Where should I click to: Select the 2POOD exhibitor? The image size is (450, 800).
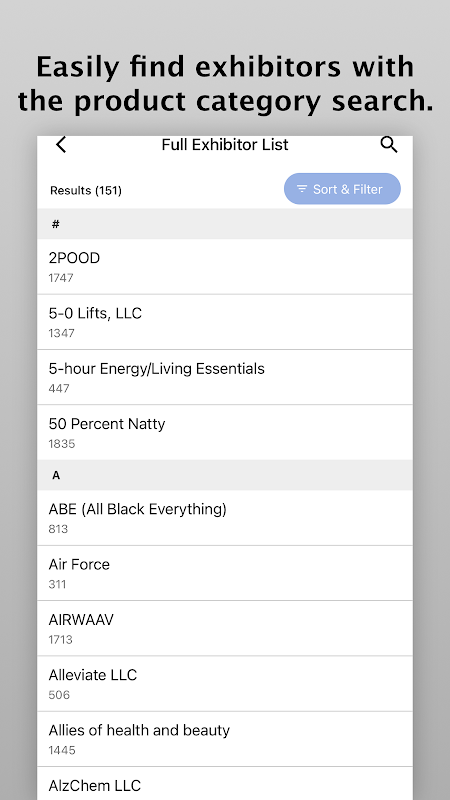point(224,267)
